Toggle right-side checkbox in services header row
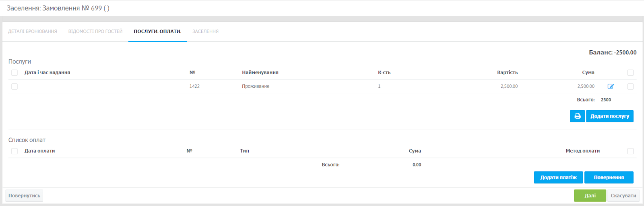Image resolution: width=644 pixels, height=206 pixels. 630,73
